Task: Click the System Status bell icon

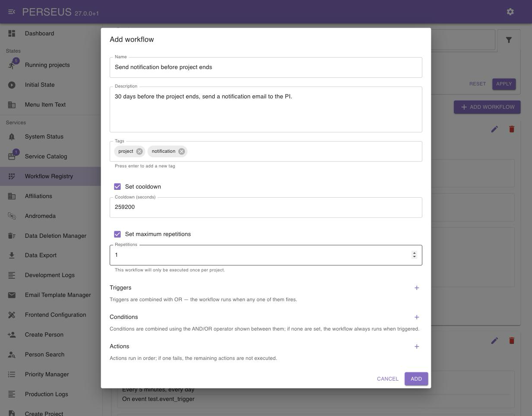Action: [x=12, y=137]
